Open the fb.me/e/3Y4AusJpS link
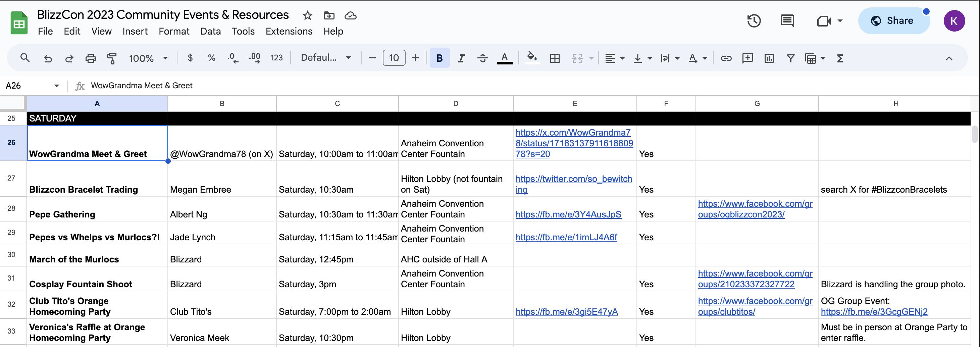Screen dimensions: 980x347 568,214
